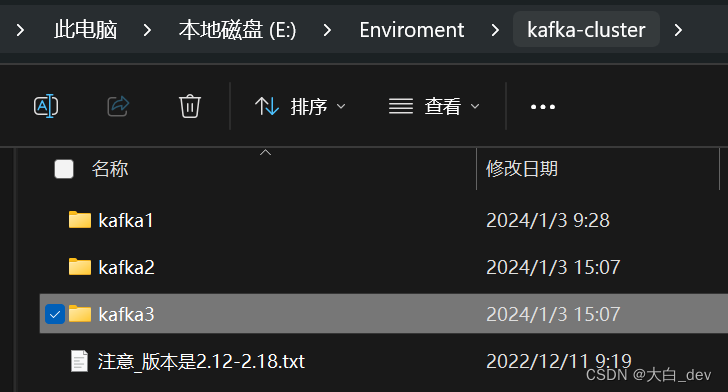The height and width of the screenshot is (392, 728).
Task: Select the kafka1 folder icon
Action: coord(80,220)
